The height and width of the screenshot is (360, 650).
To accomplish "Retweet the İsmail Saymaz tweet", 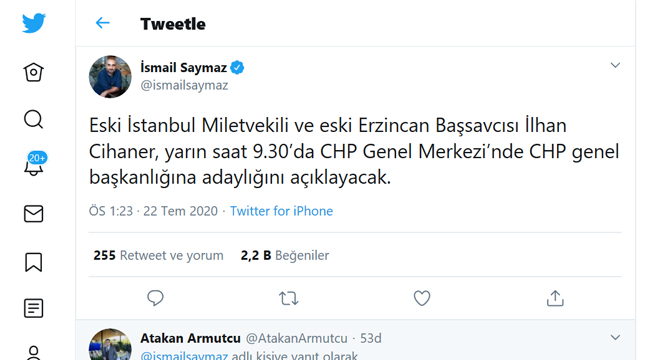I will tap(289, 298).
